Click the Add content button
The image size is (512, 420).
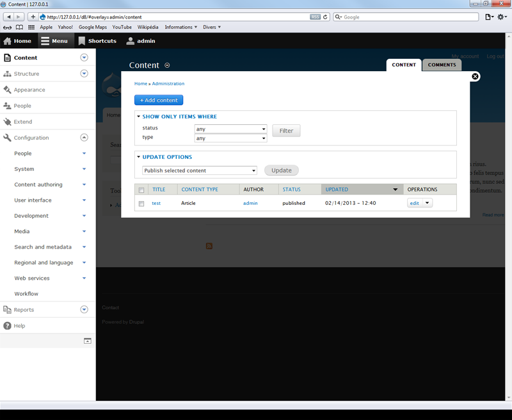159,100
